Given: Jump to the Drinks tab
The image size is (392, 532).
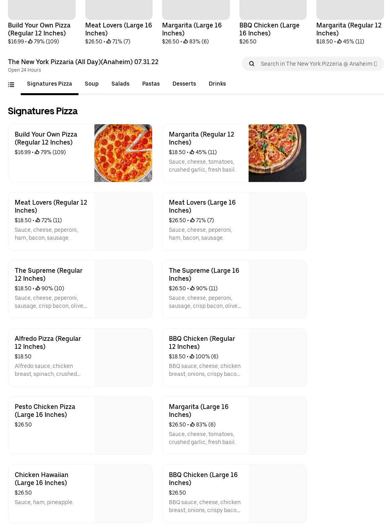Looking at the screenshot, I should click(217, 84).
